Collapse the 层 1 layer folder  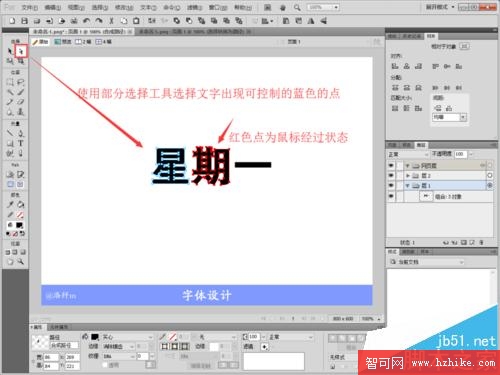[407, 185]
